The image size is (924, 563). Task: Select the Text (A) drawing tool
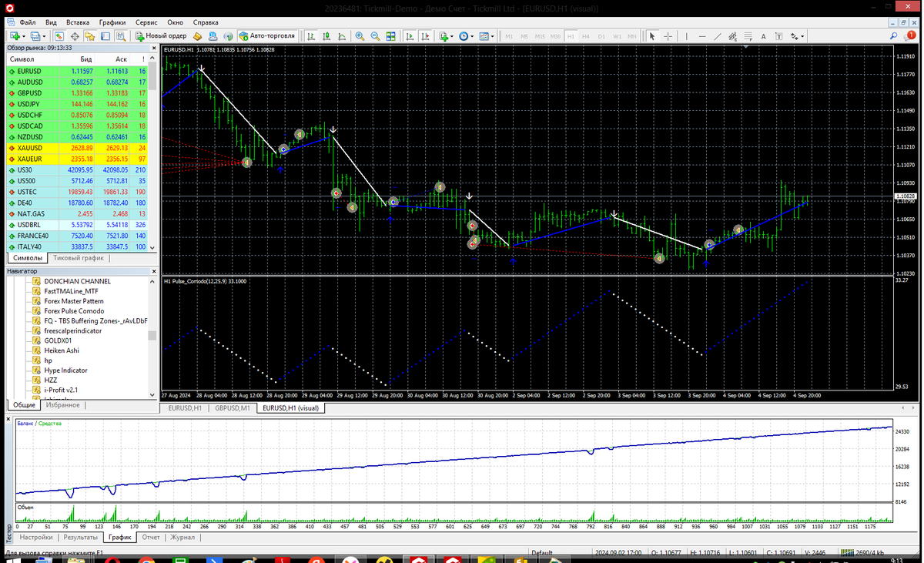coord(763,36)
